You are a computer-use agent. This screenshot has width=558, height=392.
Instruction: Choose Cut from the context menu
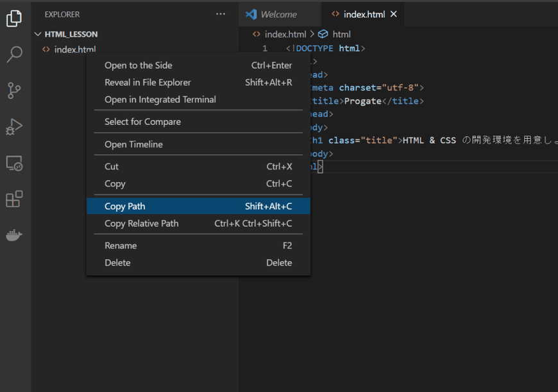point(198,167)
